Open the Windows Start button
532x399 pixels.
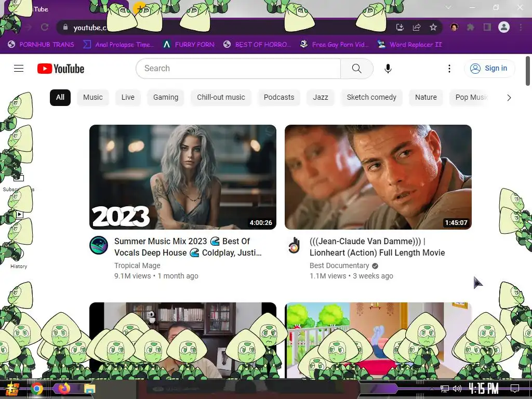pyautogui.click(x=12, y=389)
